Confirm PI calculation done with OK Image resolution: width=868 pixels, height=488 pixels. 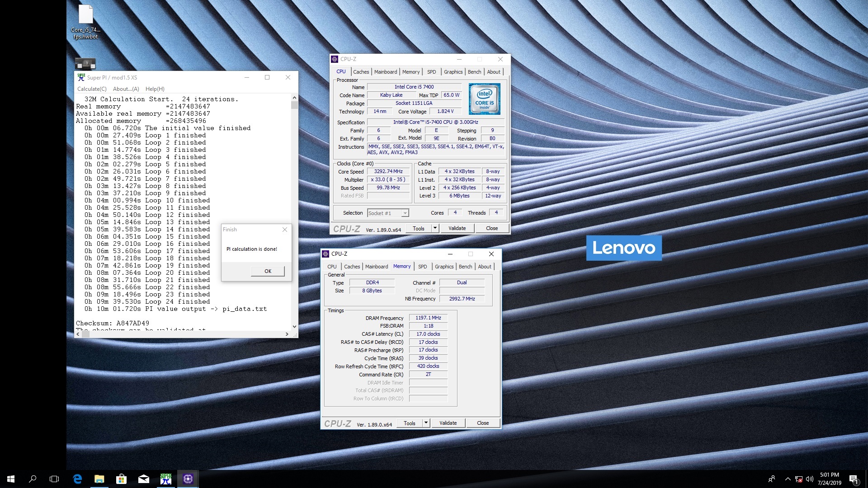(x=268, y=271)
